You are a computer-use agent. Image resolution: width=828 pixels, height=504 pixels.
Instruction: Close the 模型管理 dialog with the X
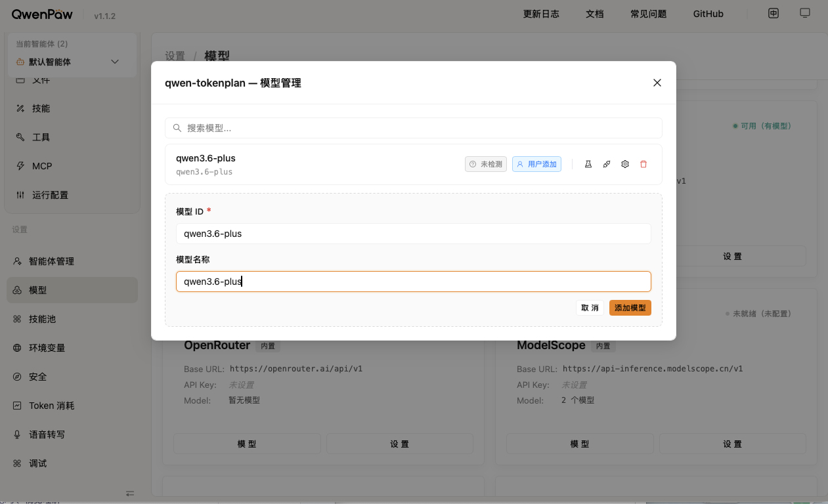657,83
